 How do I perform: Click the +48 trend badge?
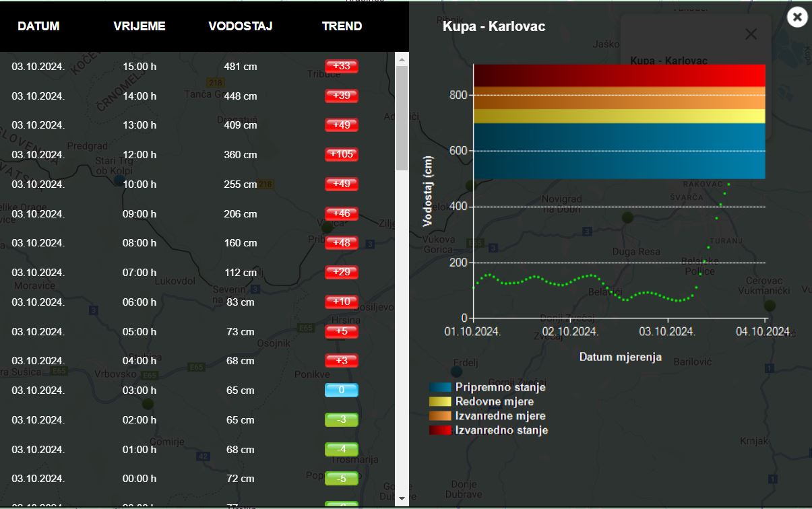[x=342, y=243]
